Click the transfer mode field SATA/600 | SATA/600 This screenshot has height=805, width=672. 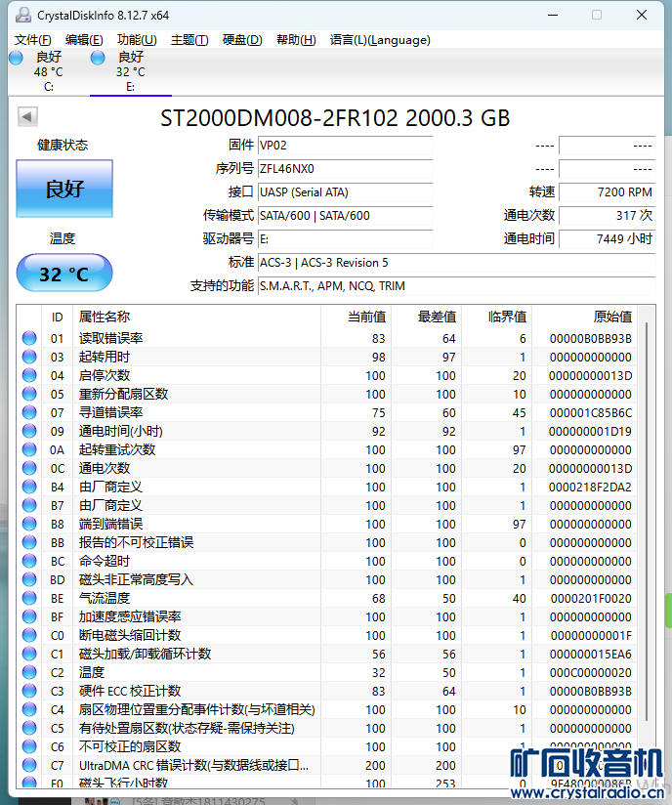pyautogui.click(x=345, y=216)
